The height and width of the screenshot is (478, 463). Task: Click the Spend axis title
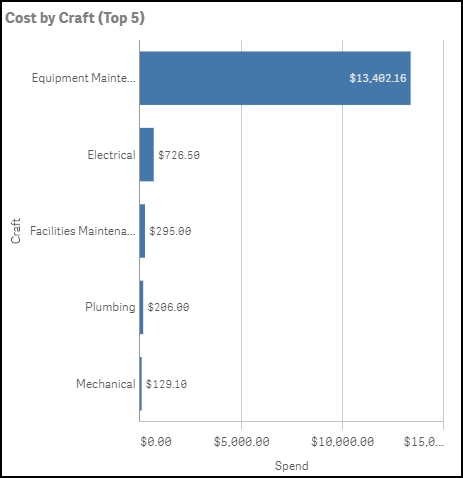[292, 466]
